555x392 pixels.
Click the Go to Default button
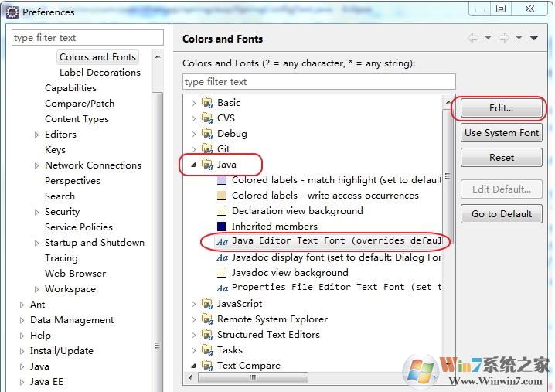tap(501, 214)
